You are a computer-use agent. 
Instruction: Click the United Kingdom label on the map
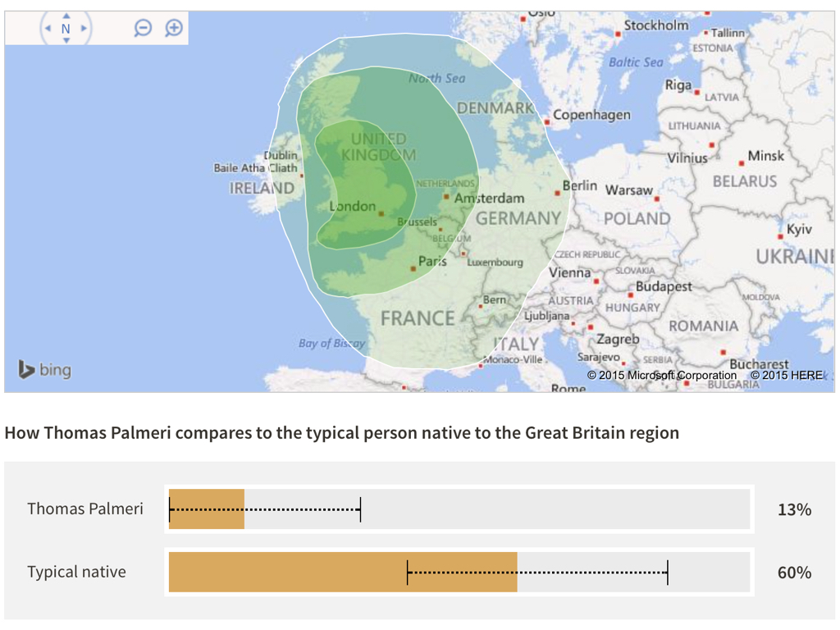pos(379,147)
